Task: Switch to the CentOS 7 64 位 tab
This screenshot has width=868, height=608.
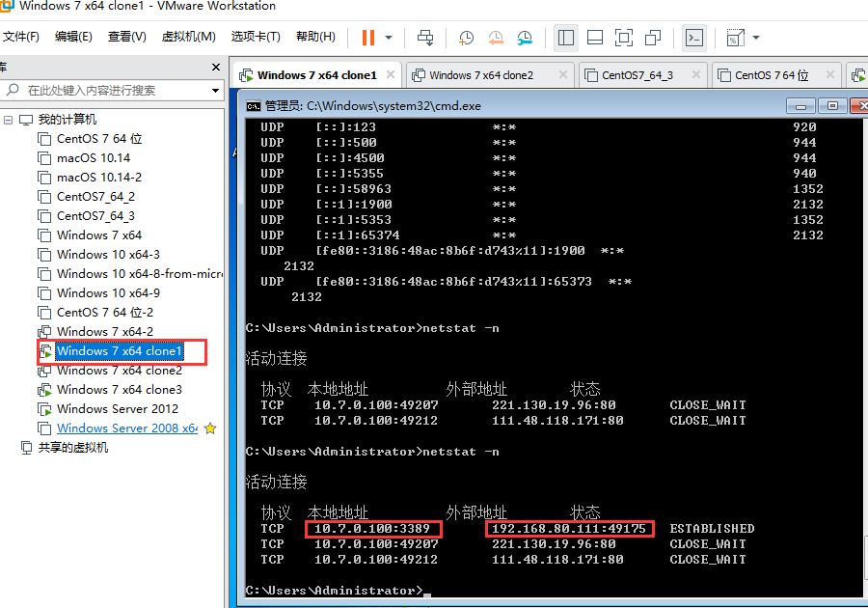Action: (776, 75)
